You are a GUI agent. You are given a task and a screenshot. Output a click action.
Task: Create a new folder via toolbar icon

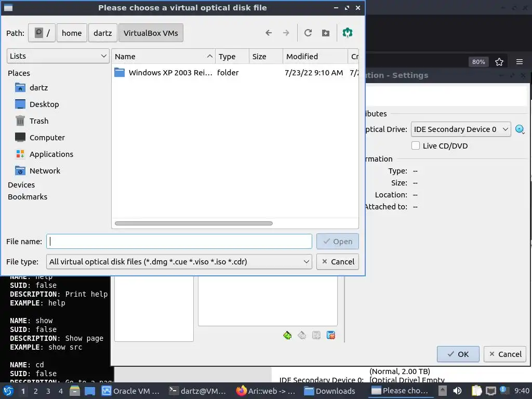tap(326, 33)
